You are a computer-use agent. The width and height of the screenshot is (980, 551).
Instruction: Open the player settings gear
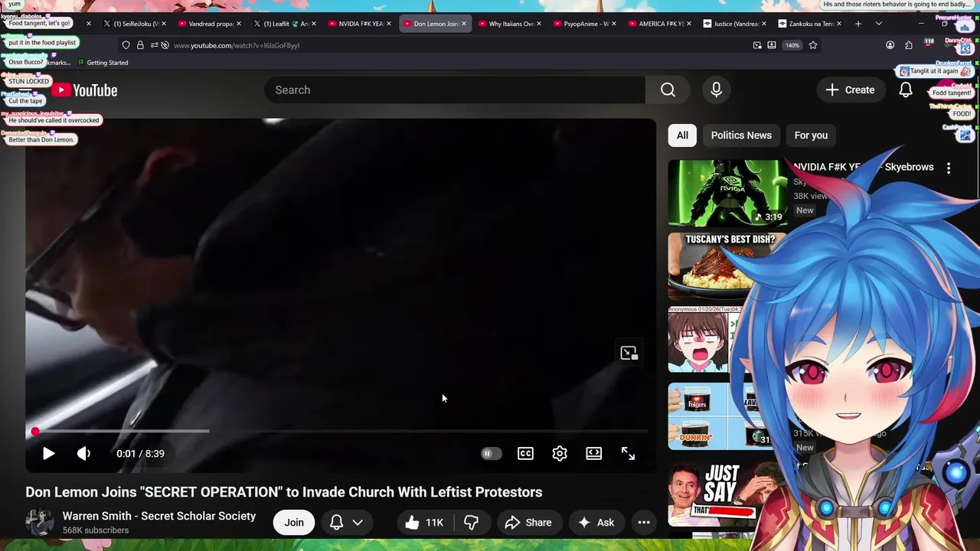pyautogui.click(x=560, y=454)
